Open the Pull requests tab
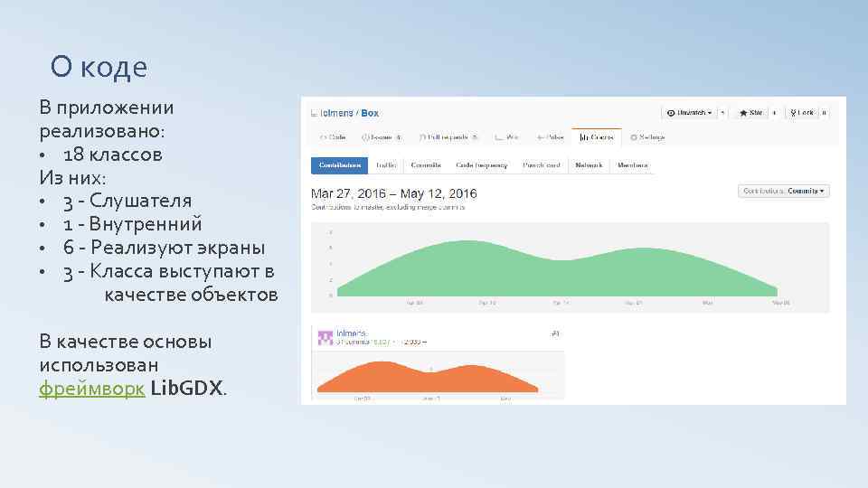Viewport: 868px width, 488px height. point(448,137)
